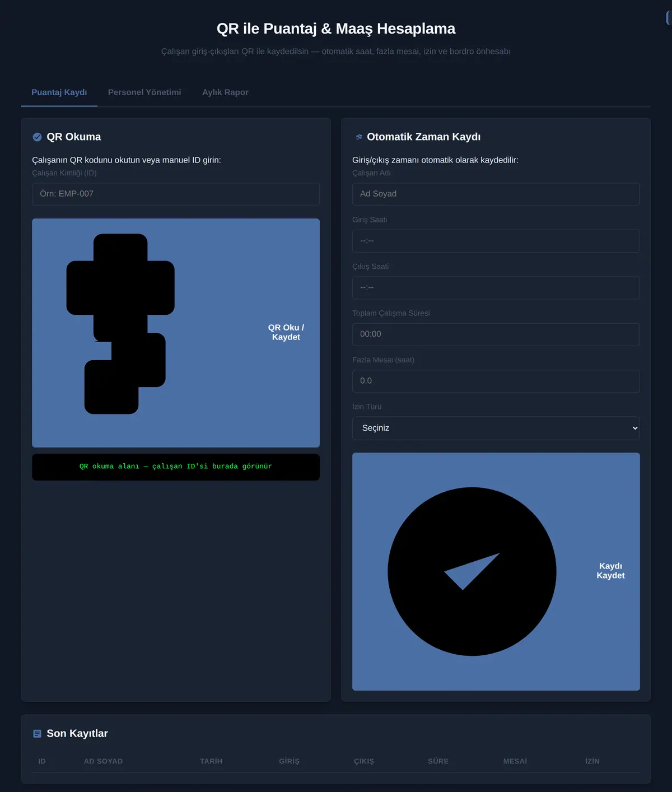This screenshot has height=792, width=672.
Task: Click the page title QR ile Puantaj & Maaş Hesaplama
Action: coord(336,29)
